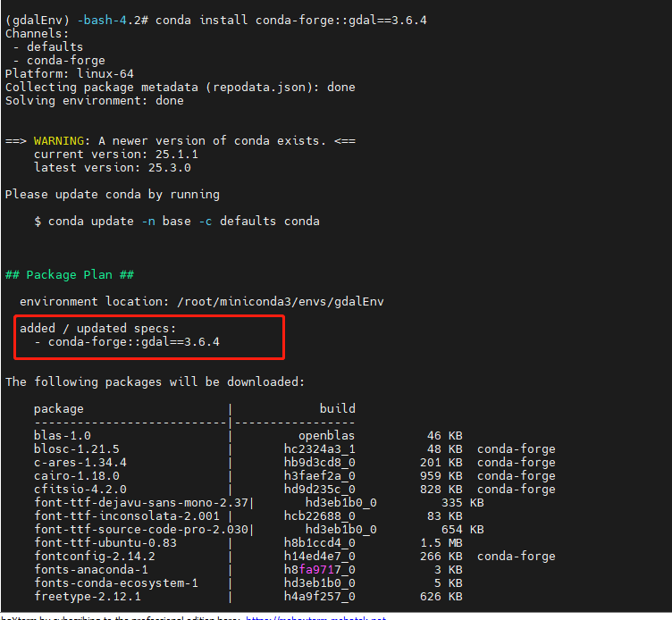Click the 'fonts-conda-ecosystem-1' package name
Image resolution: width=672 pixels, height=620 pixels.
pos(115,582)
